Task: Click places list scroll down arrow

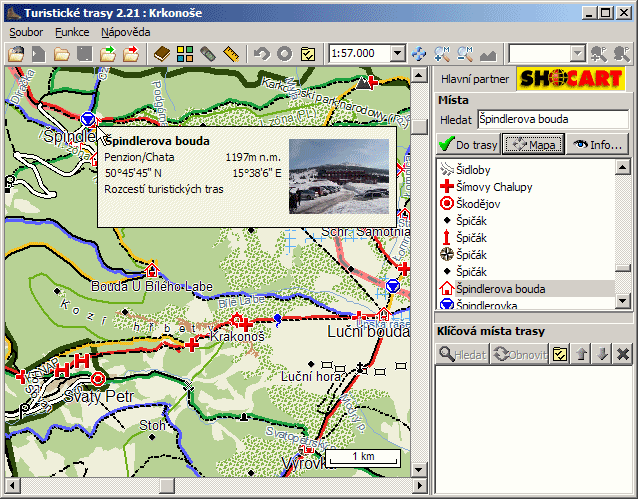Action: 623,301
